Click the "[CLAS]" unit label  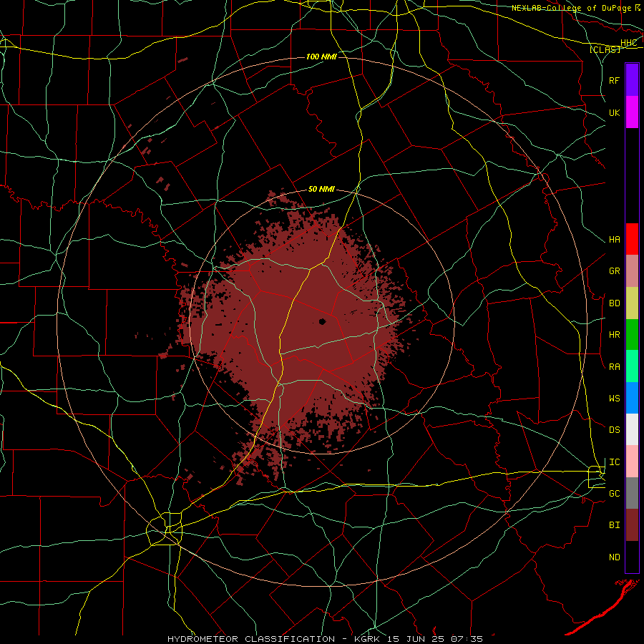click(605, 49)
